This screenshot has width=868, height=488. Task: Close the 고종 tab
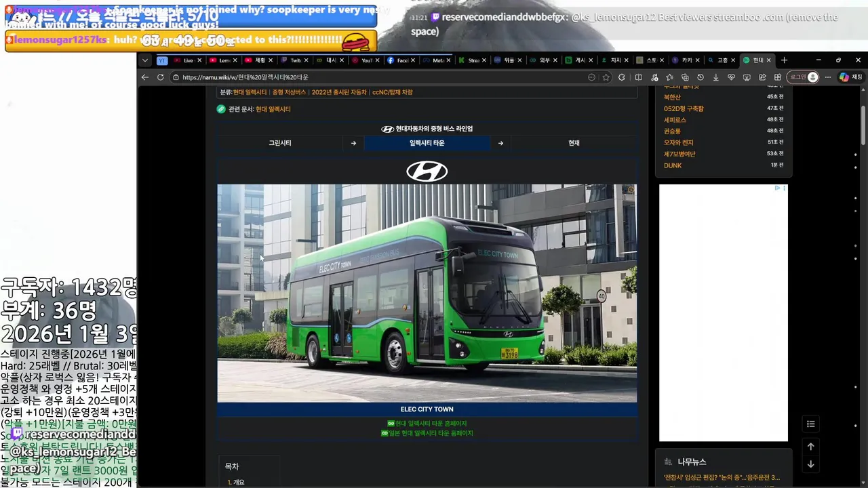coord(732,60)
